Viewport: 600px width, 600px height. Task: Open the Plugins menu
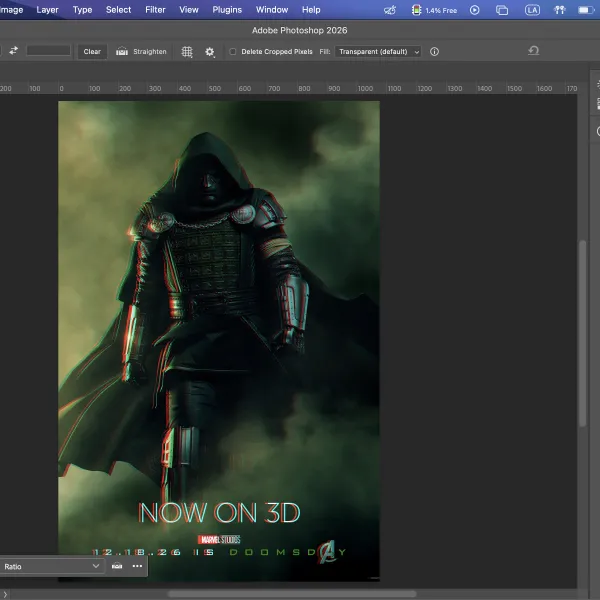[x=227, y=10]
